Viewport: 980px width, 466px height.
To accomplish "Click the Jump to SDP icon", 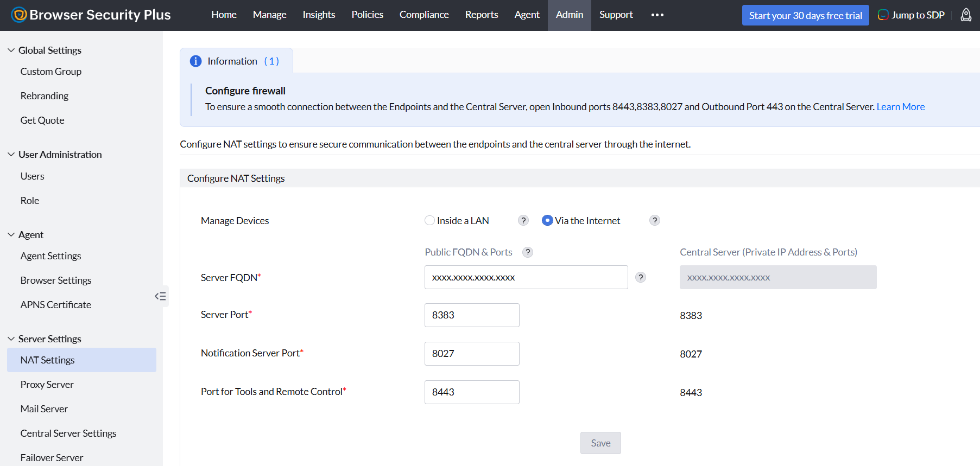I will tap(883, 15).
